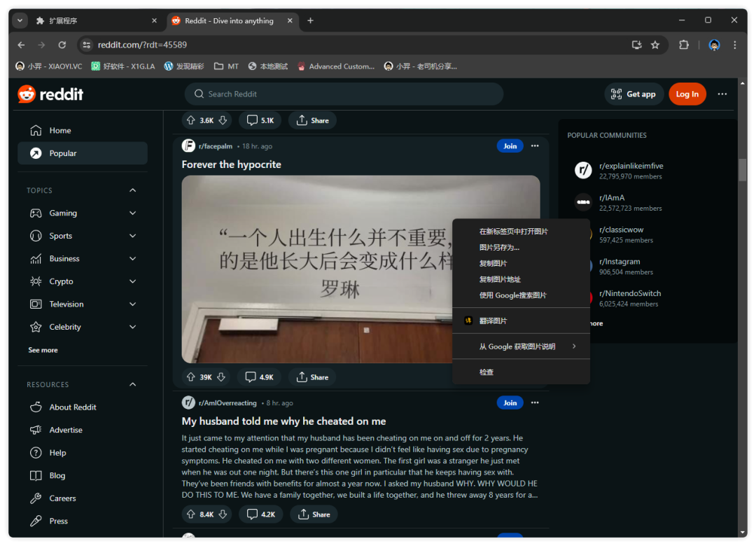This screenshot has height=546, width=756.
Task: Collapse the Topics section
Action: click(132, 190)
